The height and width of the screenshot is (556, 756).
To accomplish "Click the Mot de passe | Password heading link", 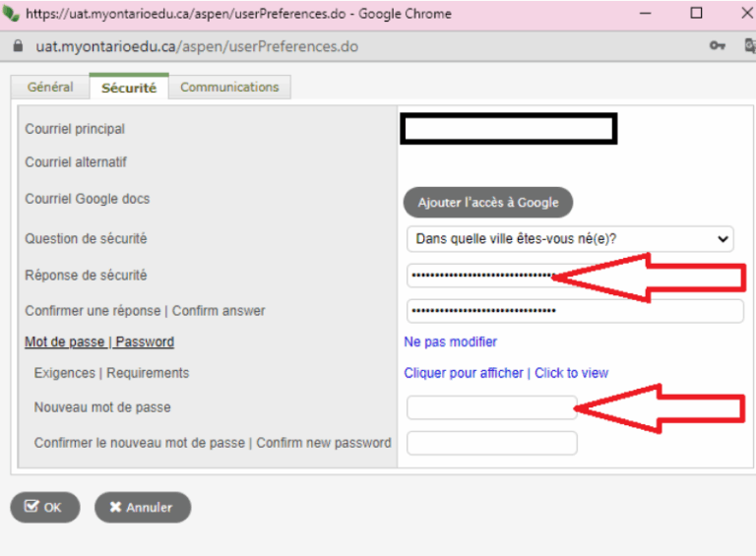I will tap(99, 342).
